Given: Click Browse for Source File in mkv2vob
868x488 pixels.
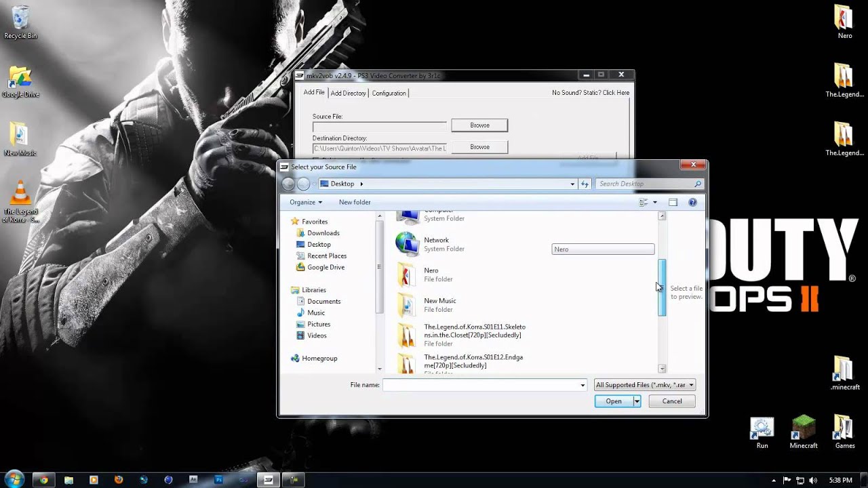Looking at the screenshot, I should pyautogui.click(x=479, y=125).
